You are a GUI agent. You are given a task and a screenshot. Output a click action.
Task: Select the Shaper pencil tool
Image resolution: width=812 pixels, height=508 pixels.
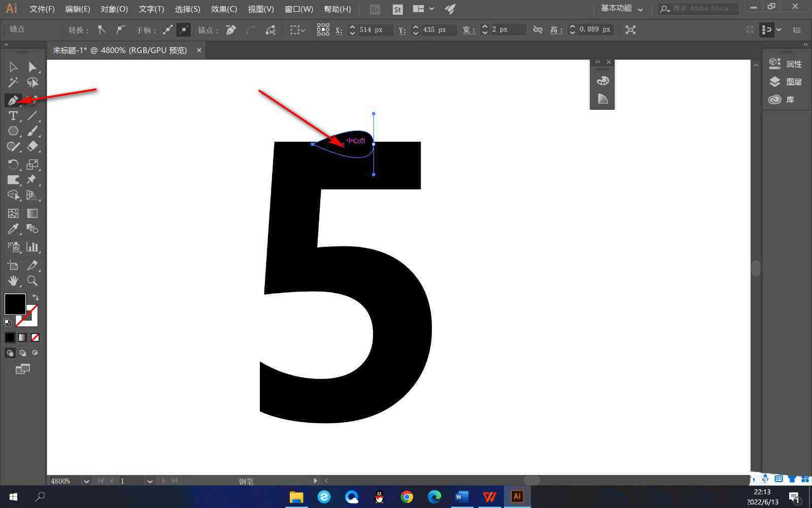pos(13,147)
